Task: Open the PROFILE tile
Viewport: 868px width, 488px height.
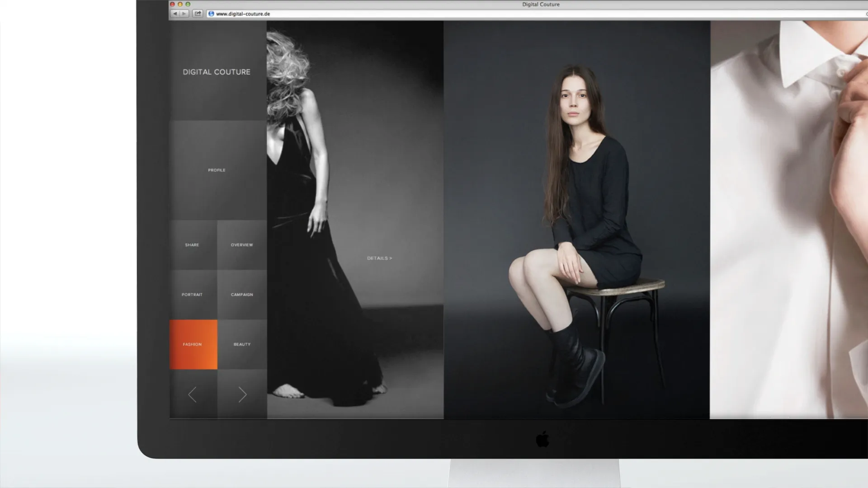Action: [x=217, y=170]
